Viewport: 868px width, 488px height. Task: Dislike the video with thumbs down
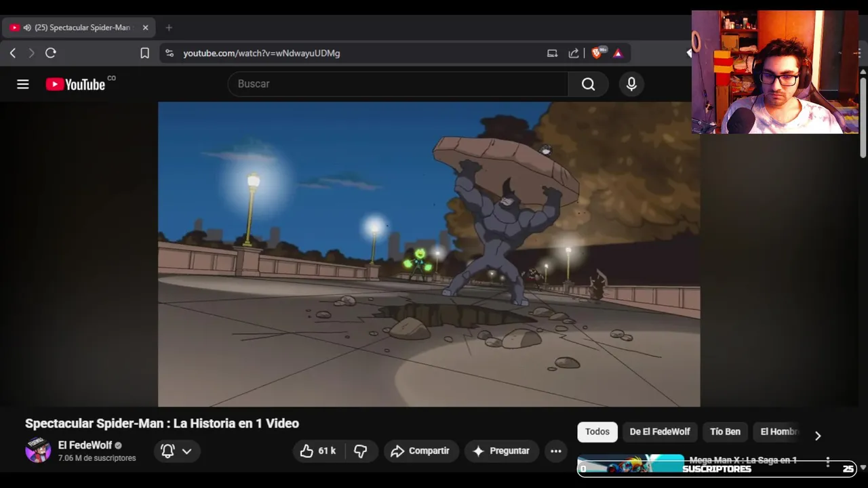pyautogui.click(x=361, y=451)
